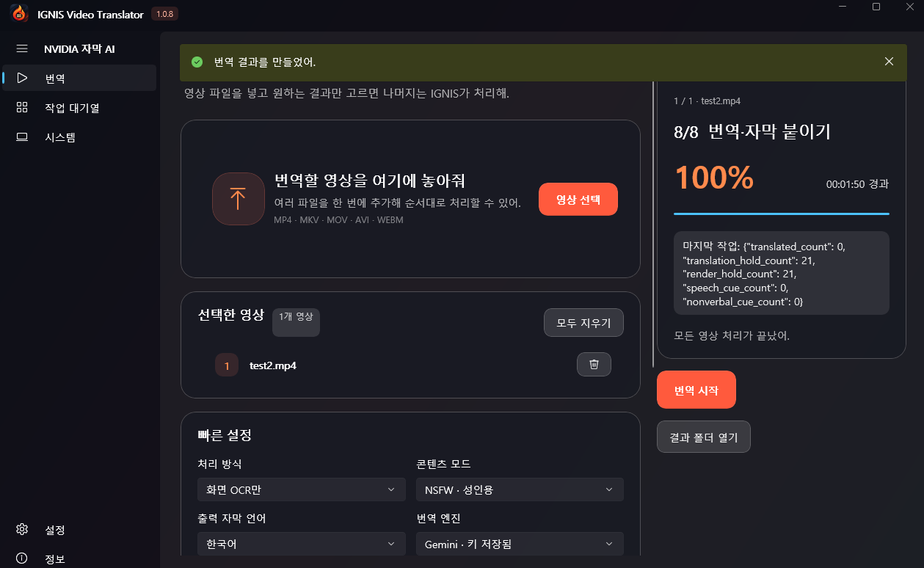This screenshot has width=924, height=568.
Task: Click the green checkmark success icon
Action: 197,62
